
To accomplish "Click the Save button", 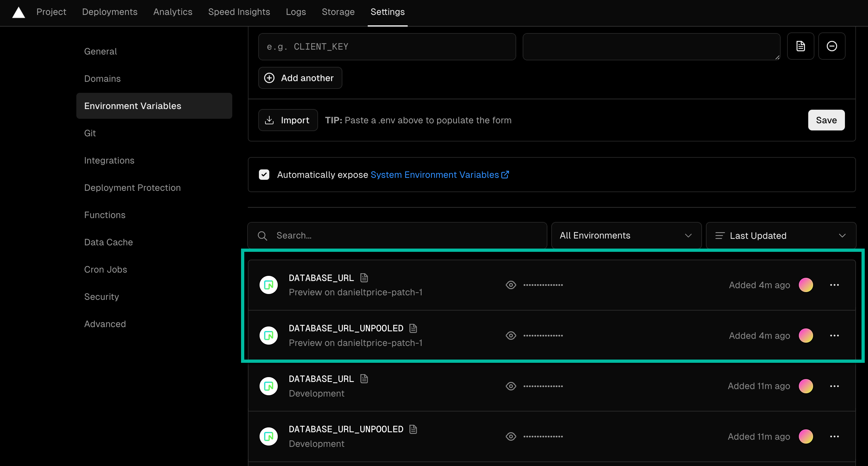I will [x=826, y=120].
